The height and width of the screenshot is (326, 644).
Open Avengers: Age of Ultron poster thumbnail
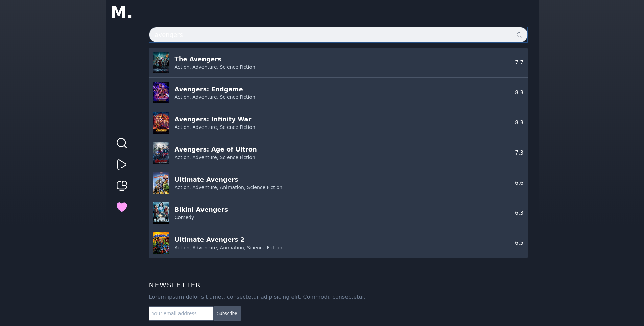click(x=161, y=153)
